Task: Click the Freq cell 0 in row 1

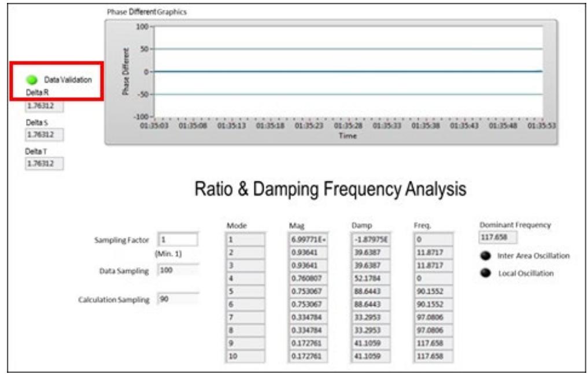Action: (x=434, y=239)
